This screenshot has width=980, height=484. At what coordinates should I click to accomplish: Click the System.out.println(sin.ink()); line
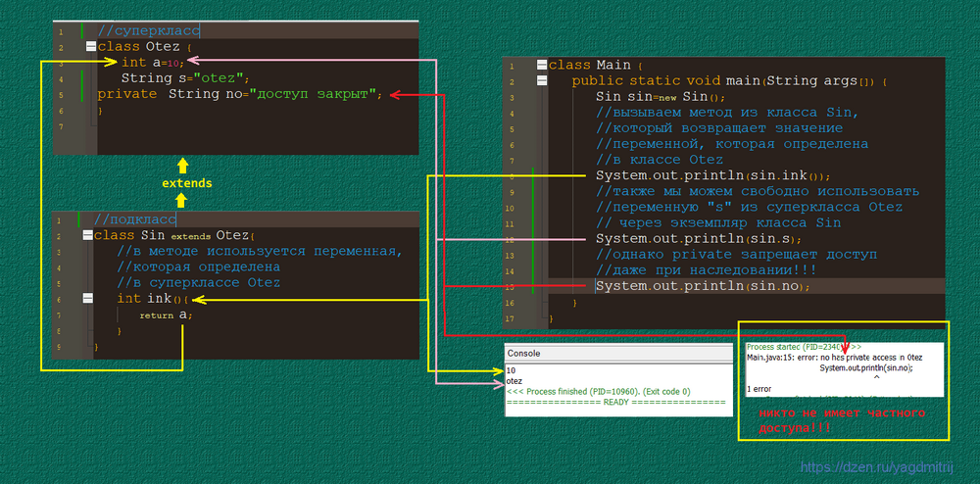[713, 176]
